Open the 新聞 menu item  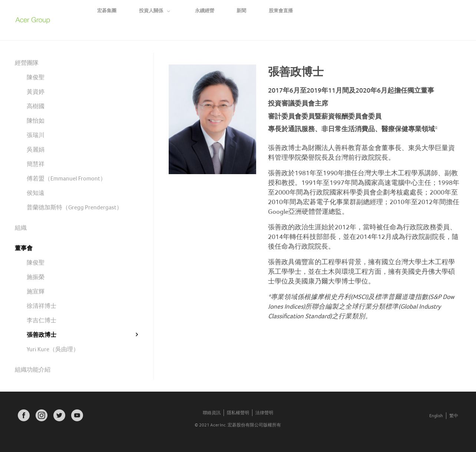(241, 11)
